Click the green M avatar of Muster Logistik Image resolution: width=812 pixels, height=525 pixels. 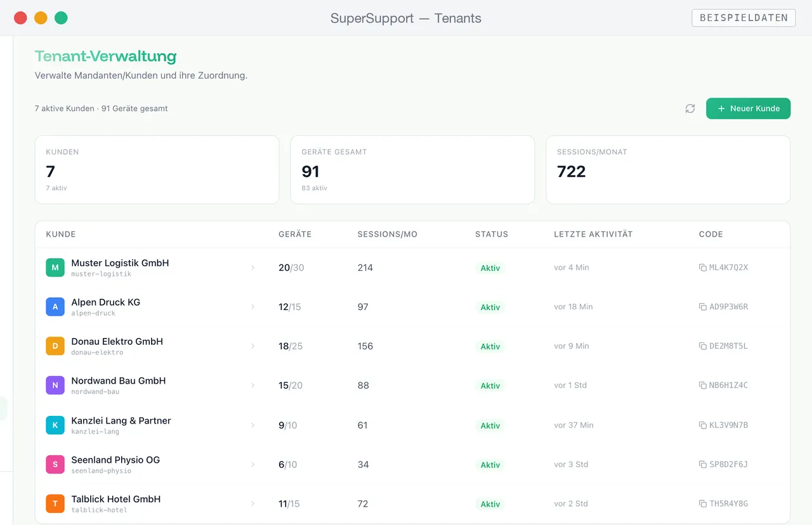tap(55, 268)
